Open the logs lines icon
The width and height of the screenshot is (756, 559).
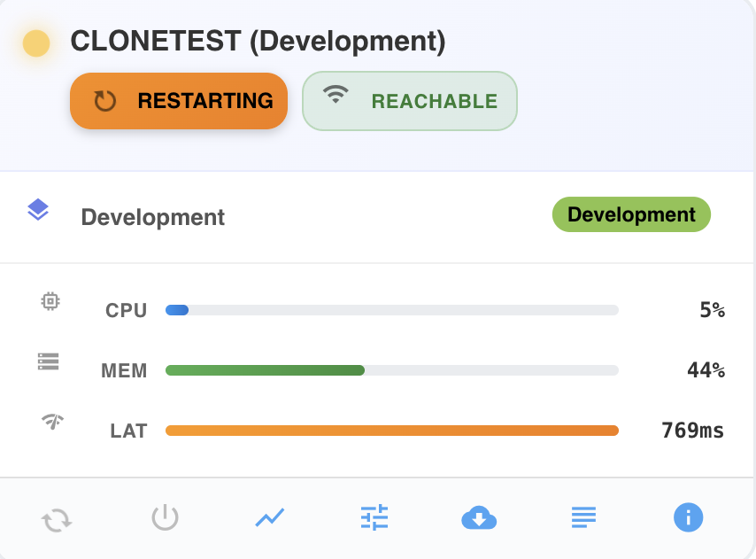click(x=584, y=517)
